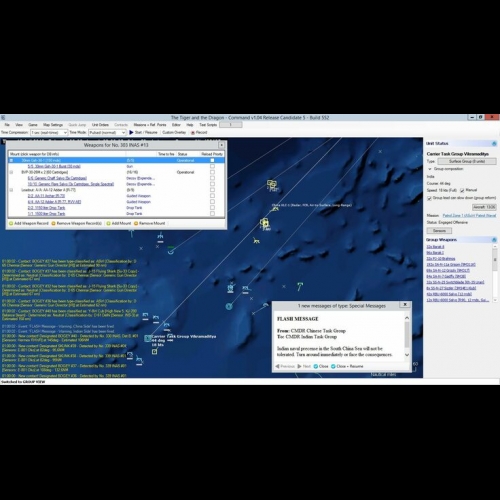Toggle Group lead can slow down checkbox
Screen dimensions: 500x500
tap(429, 198)
